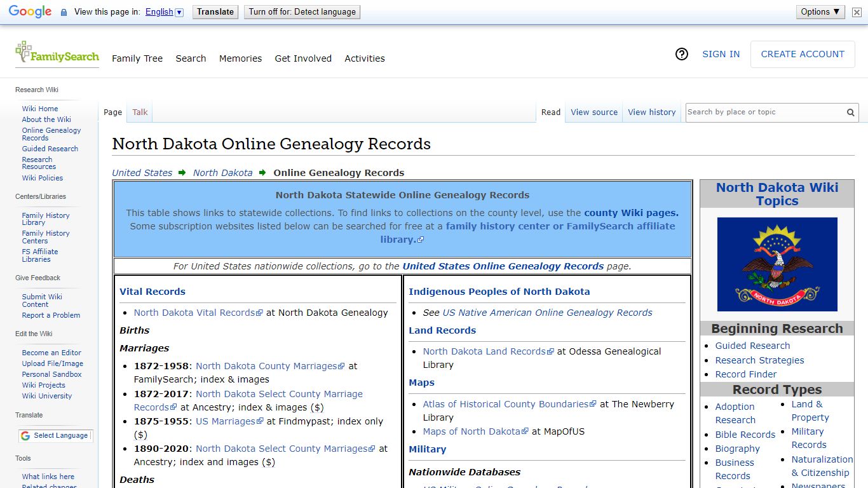The height and width of the screenshot is (488, 868).
Task: Open North Dakota Land Records link
Action: 489,351
